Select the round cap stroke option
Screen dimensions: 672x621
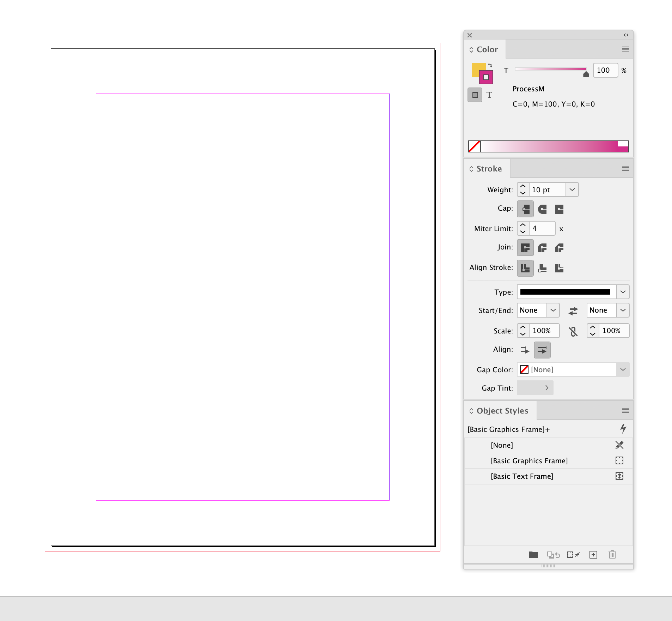542,209
